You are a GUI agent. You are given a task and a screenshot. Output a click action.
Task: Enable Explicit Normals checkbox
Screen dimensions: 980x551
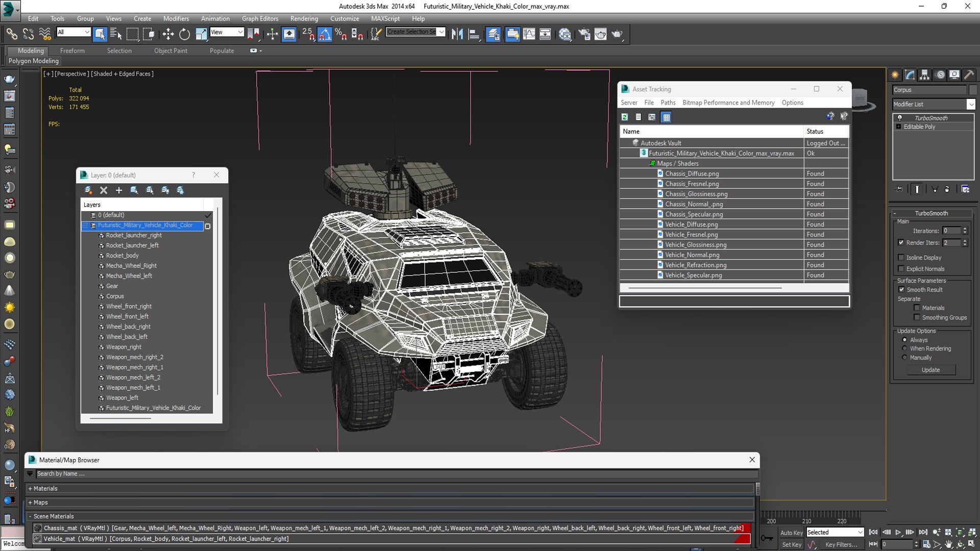point(901,269)
